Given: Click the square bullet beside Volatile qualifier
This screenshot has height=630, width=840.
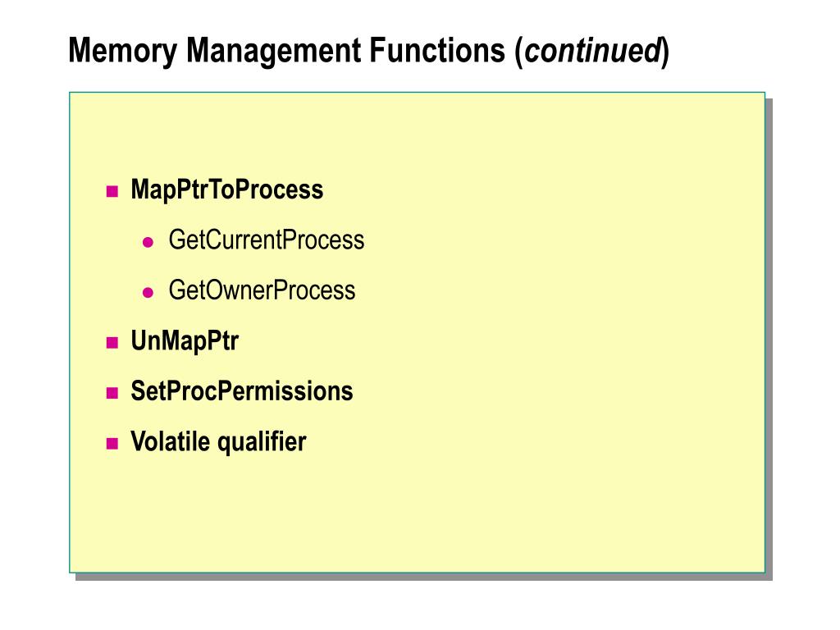Looking at the screenshot, I should 112,444.
